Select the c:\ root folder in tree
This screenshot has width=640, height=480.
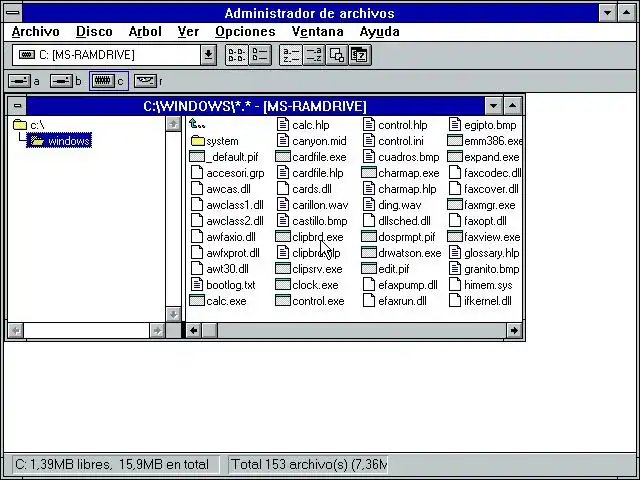(29, 125)
